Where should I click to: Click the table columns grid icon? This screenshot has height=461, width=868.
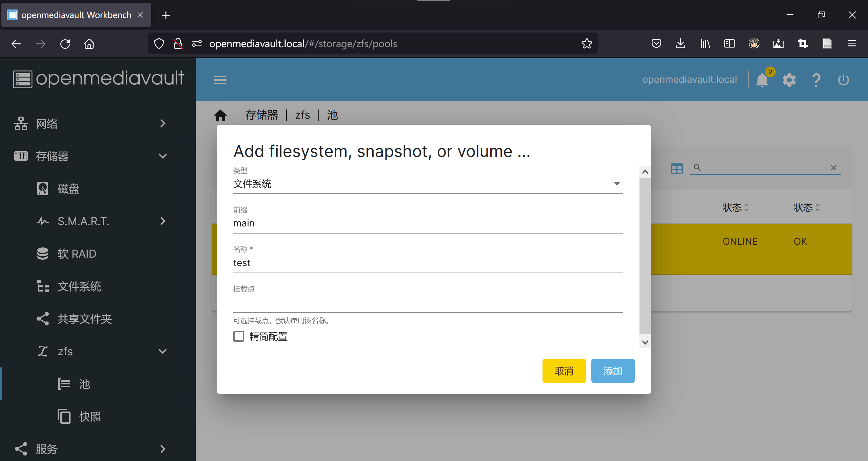[676, 168]
